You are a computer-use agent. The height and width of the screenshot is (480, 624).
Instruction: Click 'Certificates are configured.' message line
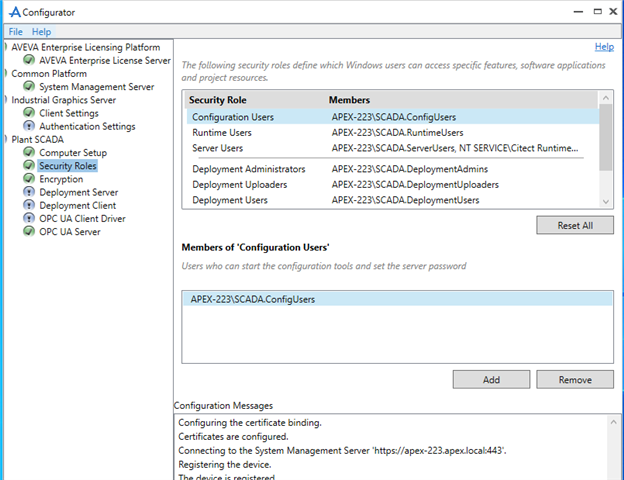[x=233, y=437]
